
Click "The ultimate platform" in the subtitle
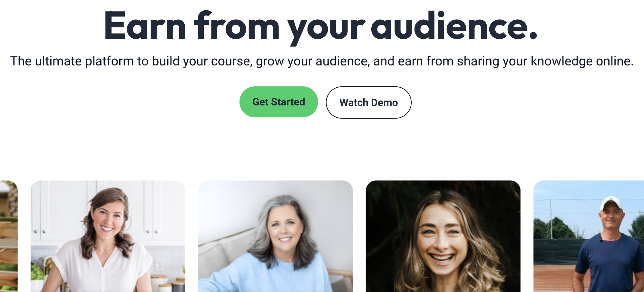coord(72,61)
